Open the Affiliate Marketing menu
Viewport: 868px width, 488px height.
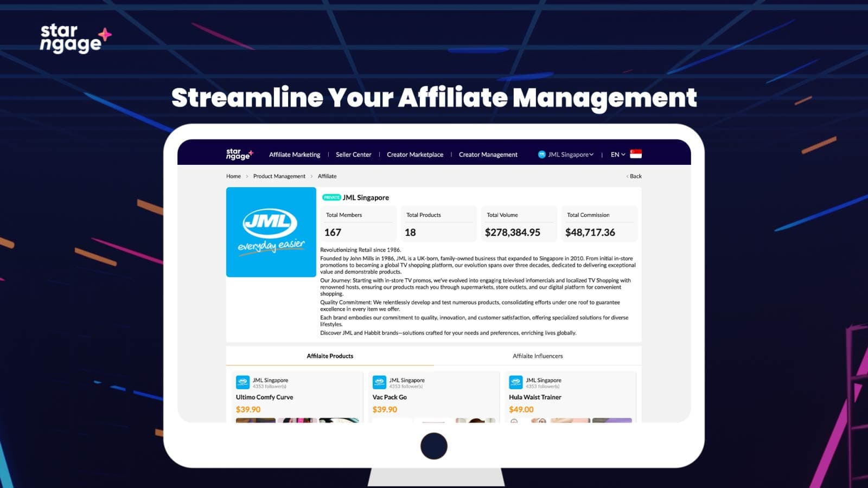click(x=295, y=155)
